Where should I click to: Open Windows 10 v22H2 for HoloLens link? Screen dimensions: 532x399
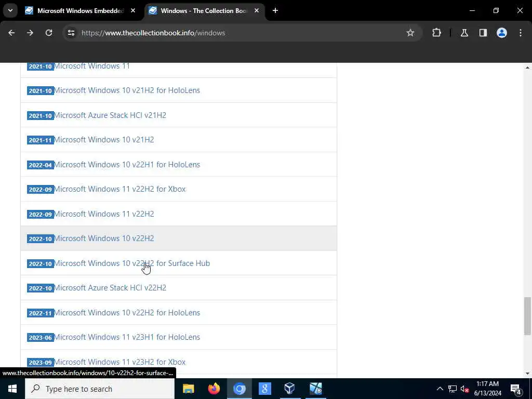click(x=127, y=312)
